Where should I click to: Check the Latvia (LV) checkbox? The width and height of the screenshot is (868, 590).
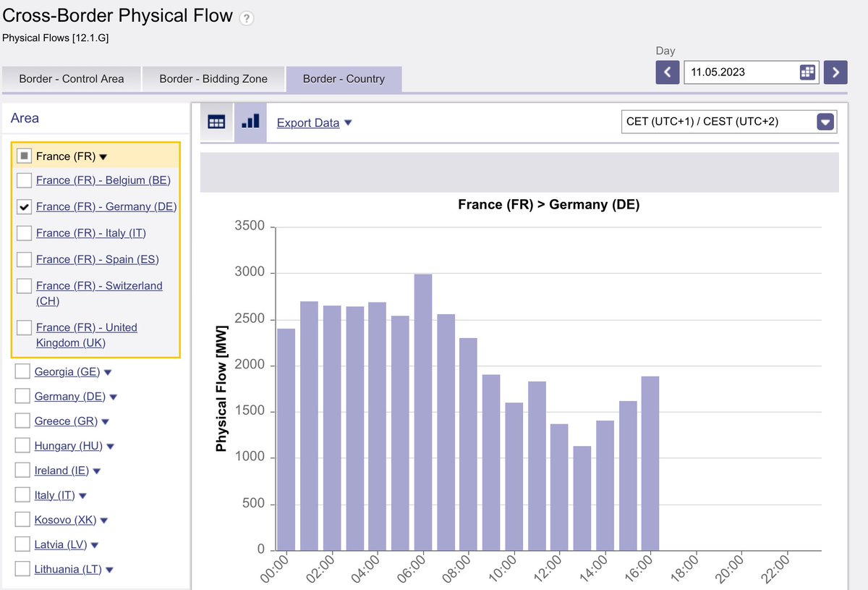[22, 544]
